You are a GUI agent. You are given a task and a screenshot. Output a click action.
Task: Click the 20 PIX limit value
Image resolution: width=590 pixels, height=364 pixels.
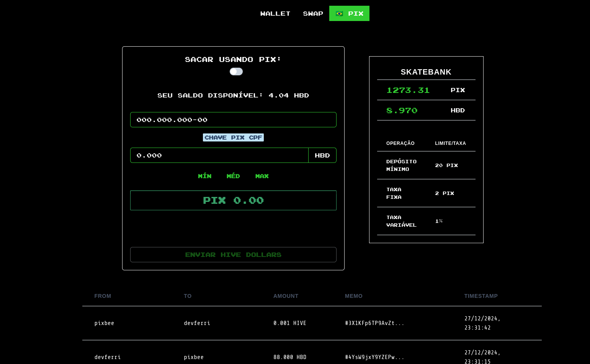tap(446, 165)
